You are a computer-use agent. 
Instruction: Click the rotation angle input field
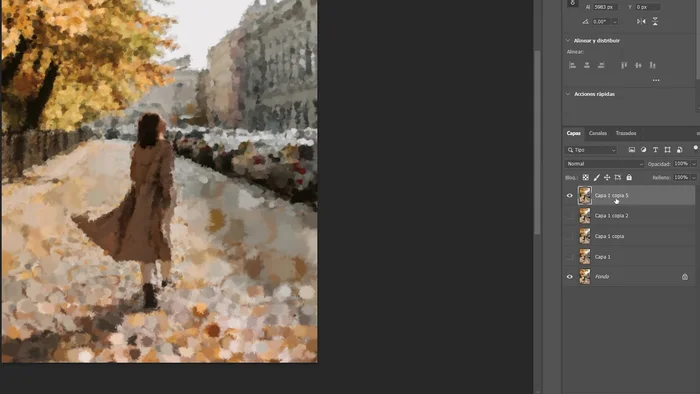[601, 21]
